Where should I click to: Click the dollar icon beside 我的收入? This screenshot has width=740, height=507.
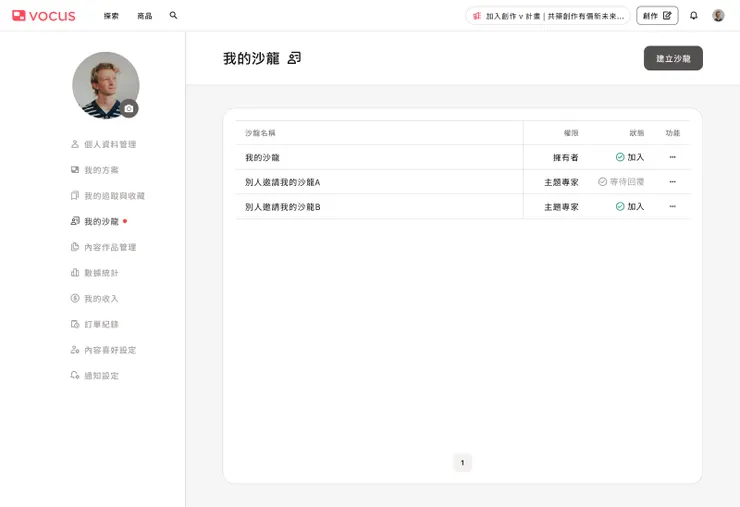coord(75,298)
